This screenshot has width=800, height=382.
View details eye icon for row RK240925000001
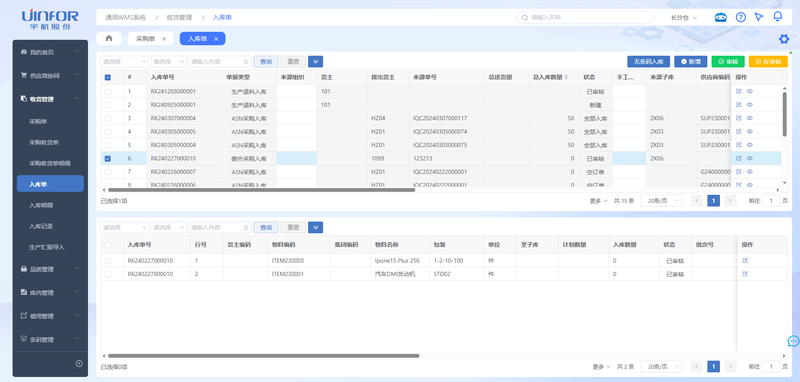[750, 105]
